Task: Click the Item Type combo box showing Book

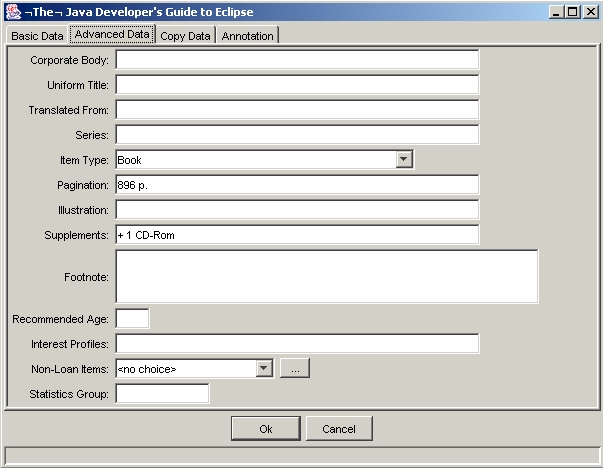Action: [265, 160]
